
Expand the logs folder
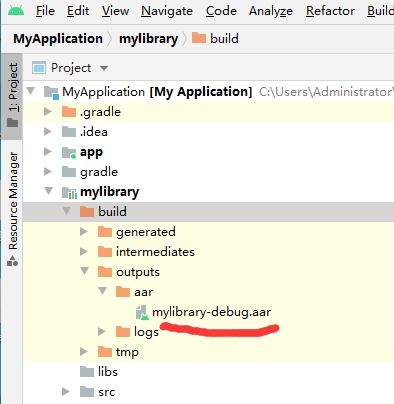tap(102, 331)
